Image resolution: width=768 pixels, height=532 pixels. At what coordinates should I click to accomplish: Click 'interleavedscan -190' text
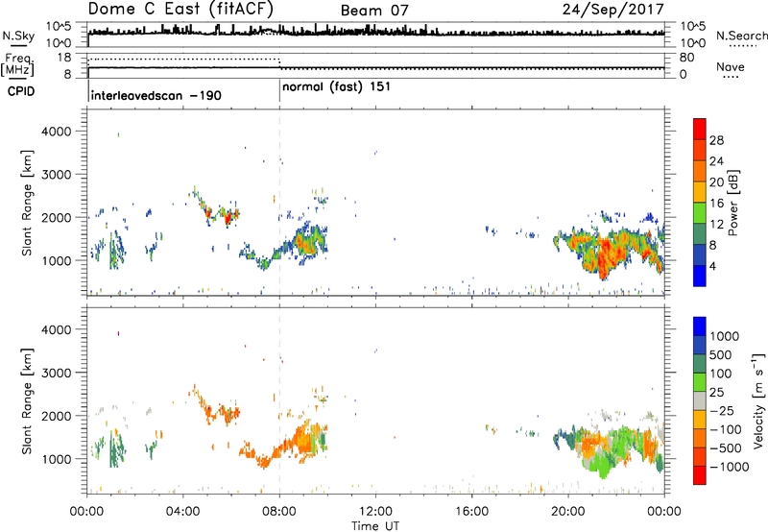tap(156, 95)
